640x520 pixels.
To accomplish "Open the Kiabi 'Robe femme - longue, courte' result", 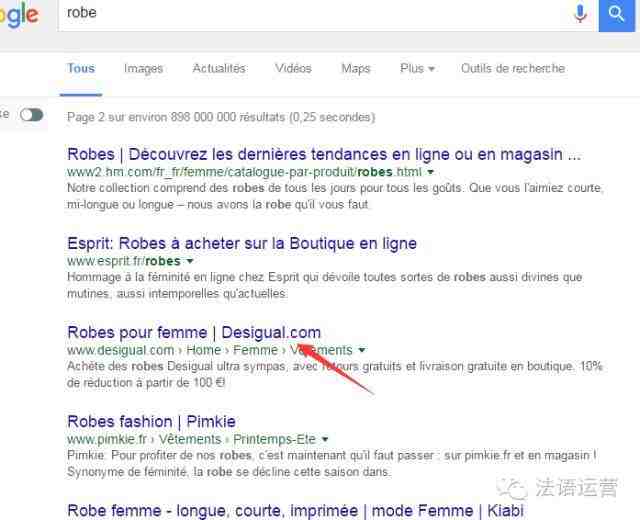I will [296, 511].
